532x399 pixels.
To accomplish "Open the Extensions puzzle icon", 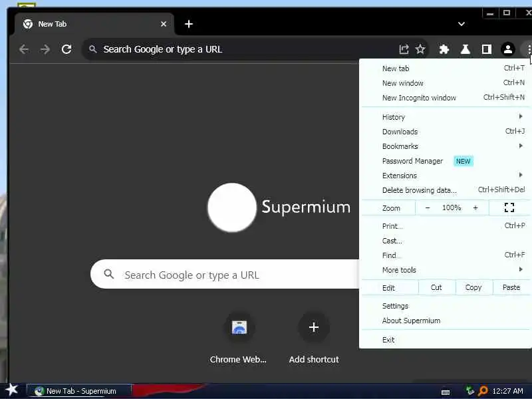I will (x=444, y=49).
